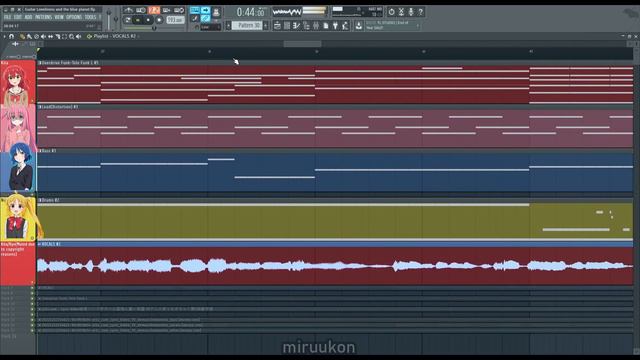Adjust the master pitch knob
The height and width of the screenshot is (360, 640).
pyautogui.click(x=116, y=19)
